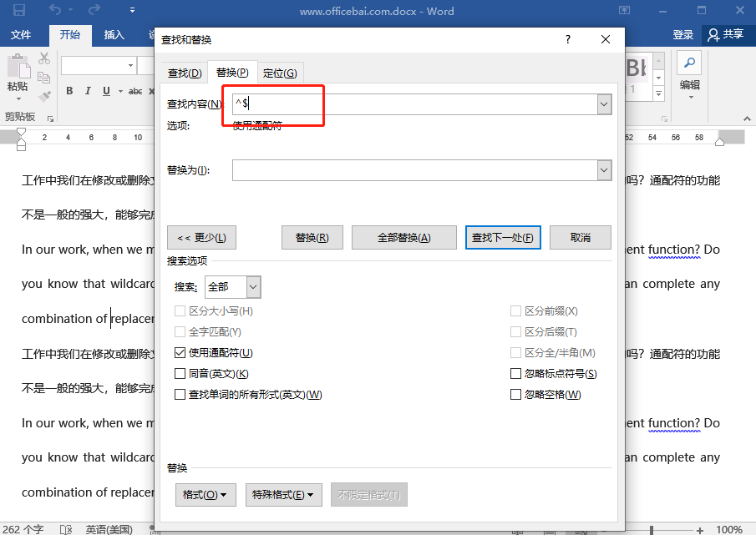Click the Copy icon in ribbon
Screen dimensions: 756x535
(44, 77)
